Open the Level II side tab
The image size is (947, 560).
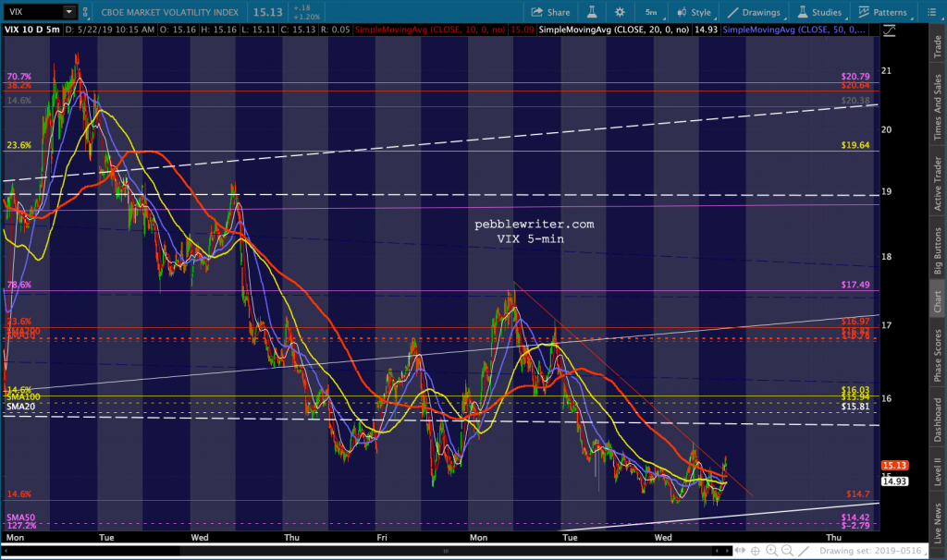pos(938,471)
